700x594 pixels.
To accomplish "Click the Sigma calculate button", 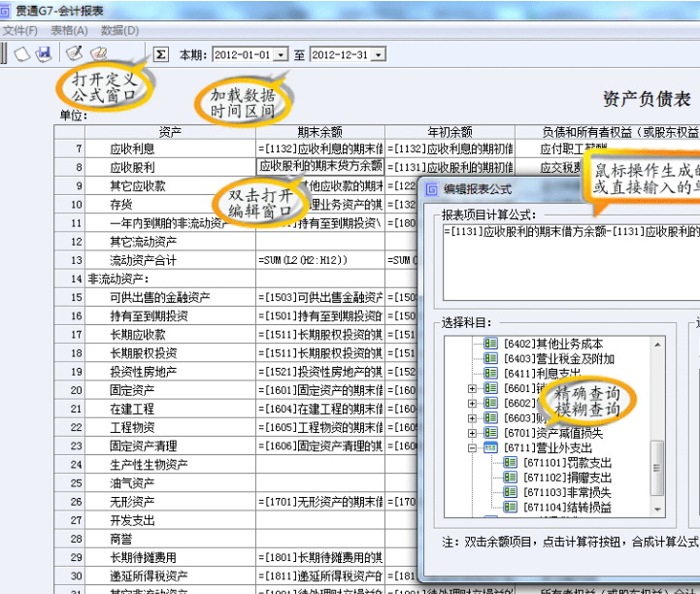I will [x=161, y=54].
